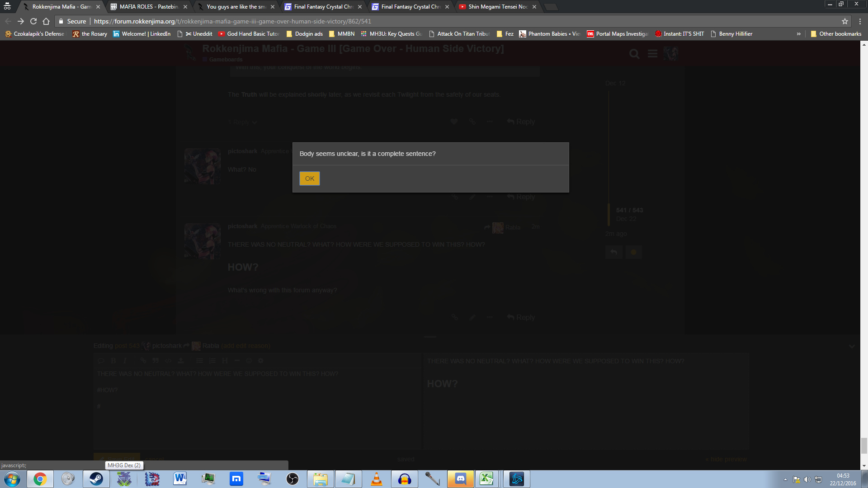
Task: Show hidden system tray icons
Action: coord(785,479)
